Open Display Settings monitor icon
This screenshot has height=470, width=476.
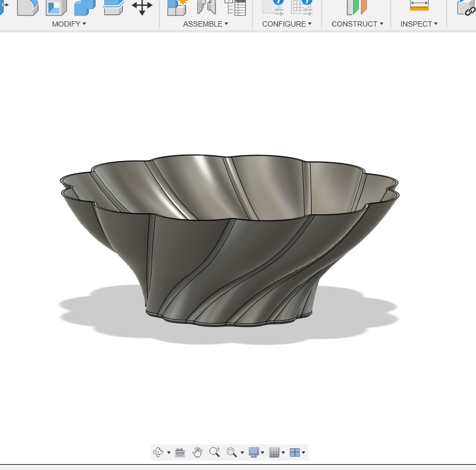pyautogui.click(x=254, y=452)
